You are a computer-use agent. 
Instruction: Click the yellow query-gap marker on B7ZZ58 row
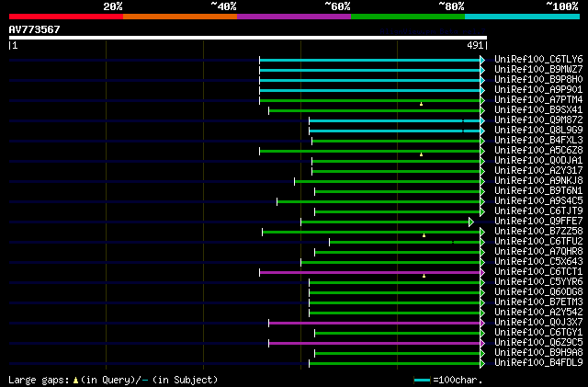424,235
